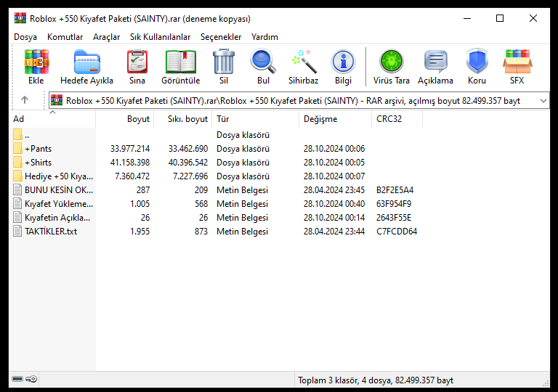Open the Dosya menu
This screenshot has height=392, width=558.
[x=25, y=37]
